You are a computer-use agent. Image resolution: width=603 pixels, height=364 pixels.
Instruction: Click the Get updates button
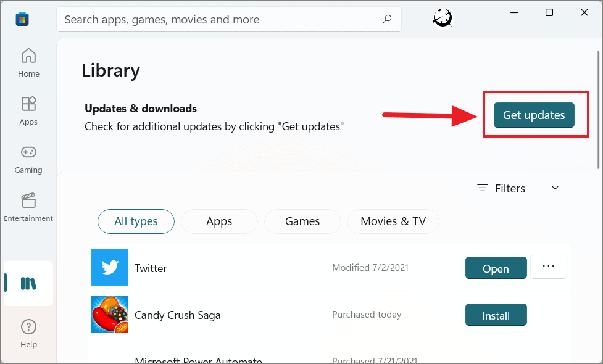(533, 115)
